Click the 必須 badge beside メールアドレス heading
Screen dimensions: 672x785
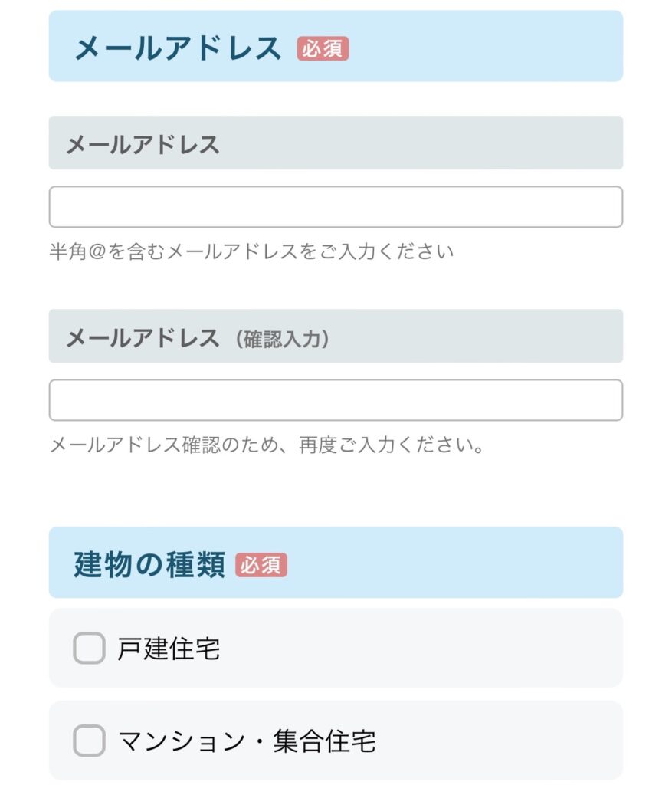tap(323, 48)
